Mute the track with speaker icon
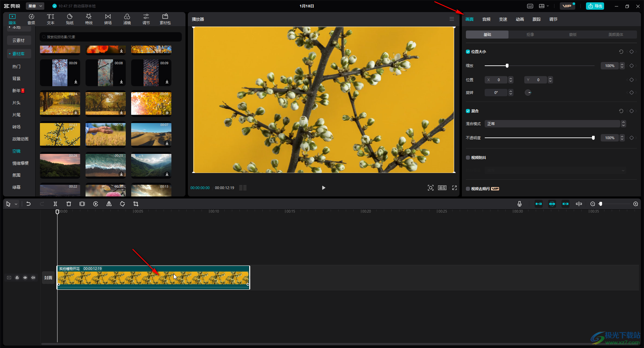This screenshot has height=348, width=644. pyautogui.click(x=33, y=278)
